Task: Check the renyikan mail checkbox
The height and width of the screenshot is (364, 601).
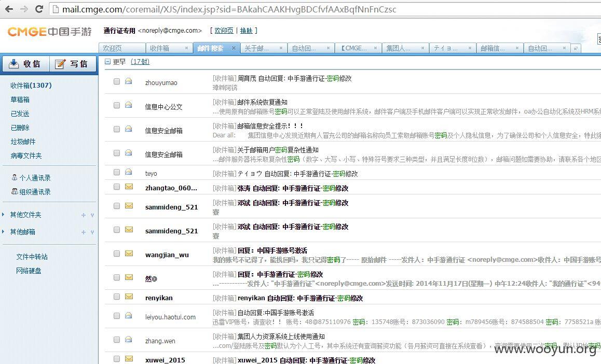Action: click(x=117, y=297)
